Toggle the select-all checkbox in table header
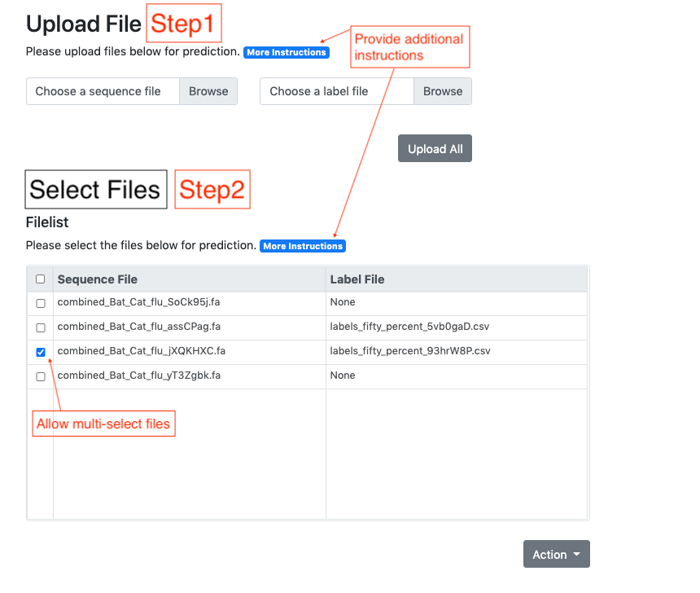The image size is (700, 593). [41, 279]
